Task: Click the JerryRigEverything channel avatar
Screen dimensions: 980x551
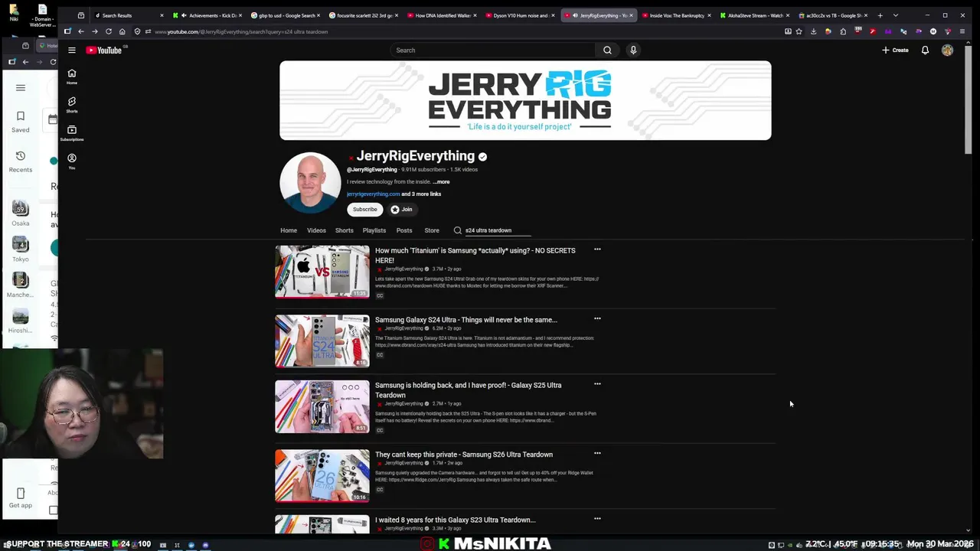Action: tap(310, 182)
